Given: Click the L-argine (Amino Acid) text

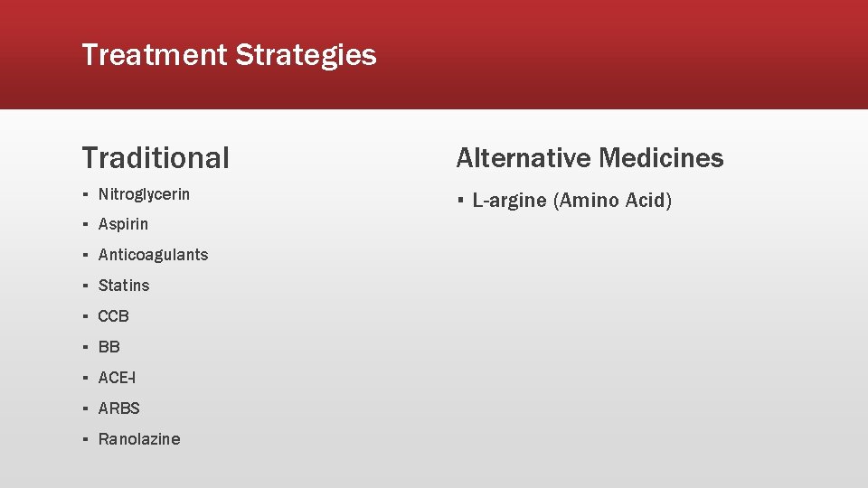Looking at the screenshot, I should click(x=572, y=200).
